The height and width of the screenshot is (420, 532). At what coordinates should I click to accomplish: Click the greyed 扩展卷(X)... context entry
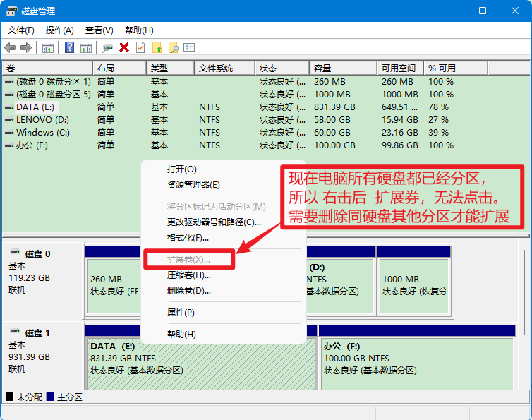click(x=189, y=260)
